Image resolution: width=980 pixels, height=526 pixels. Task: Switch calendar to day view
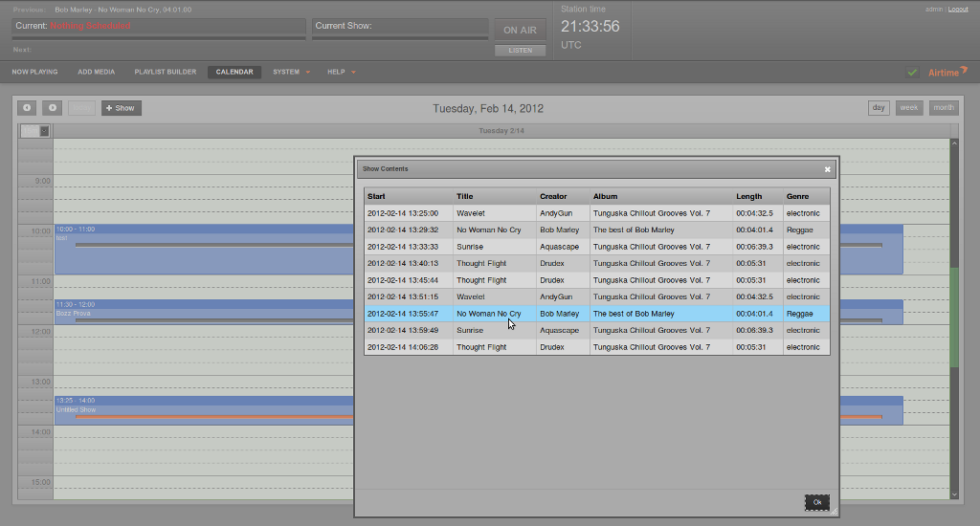[x=878, y=108]
